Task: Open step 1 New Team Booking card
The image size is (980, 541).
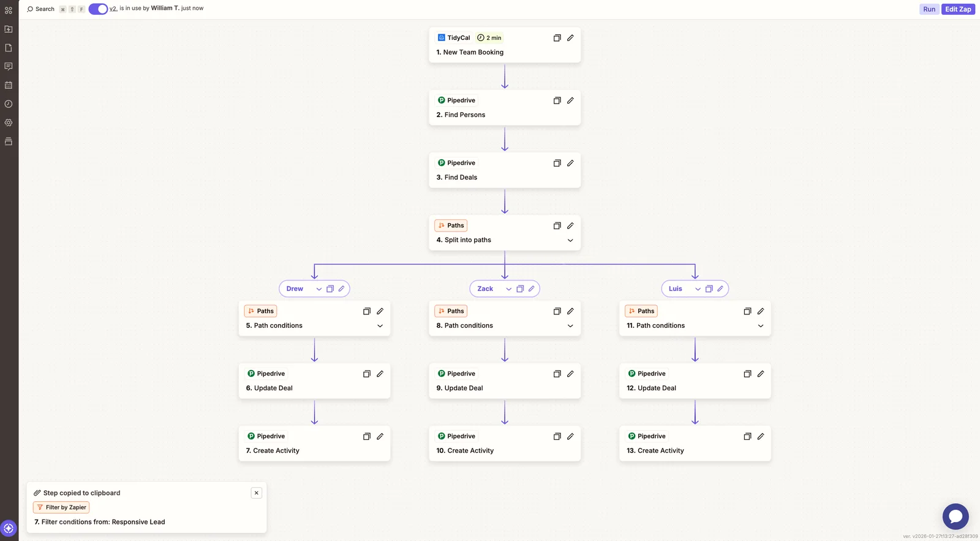Action: tap(505, 45)
